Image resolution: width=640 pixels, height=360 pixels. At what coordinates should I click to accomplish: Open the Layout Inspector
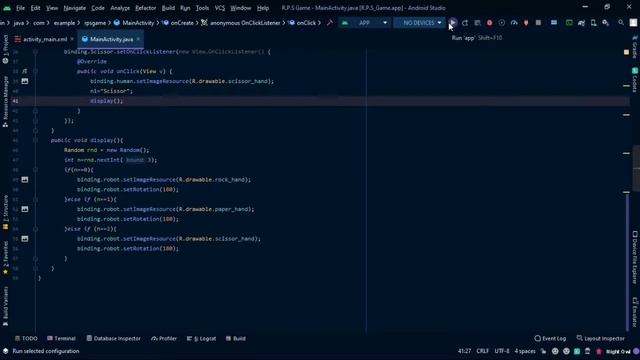pyautogui.click(x=600, y=338)
